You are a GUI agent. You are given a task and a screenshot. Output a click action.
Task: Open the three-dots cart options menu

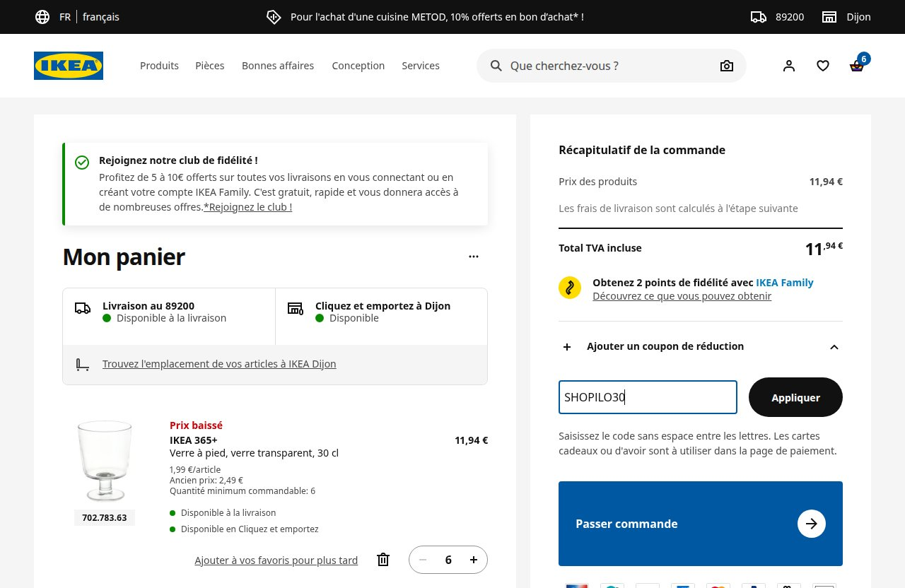pos(474,257)
